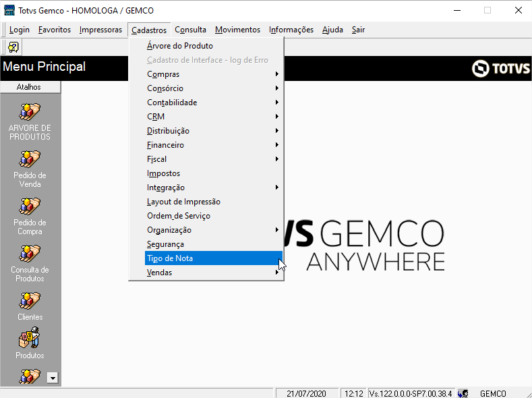Image resolution: width=532 pixels, height=398 pixels.
Task: Open the Pedido de Venda shortcut
Action: tap(30, 169)
